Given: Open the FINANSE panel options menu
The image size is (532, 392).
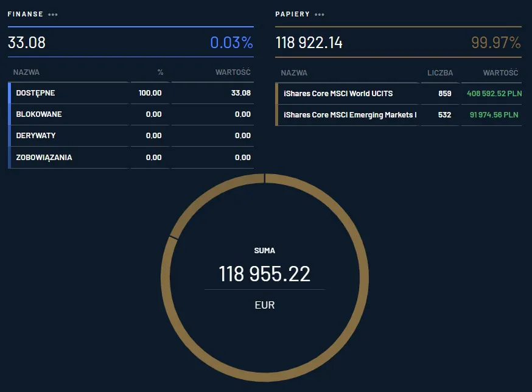Looking at the screenshot, I should coord(53,15).
